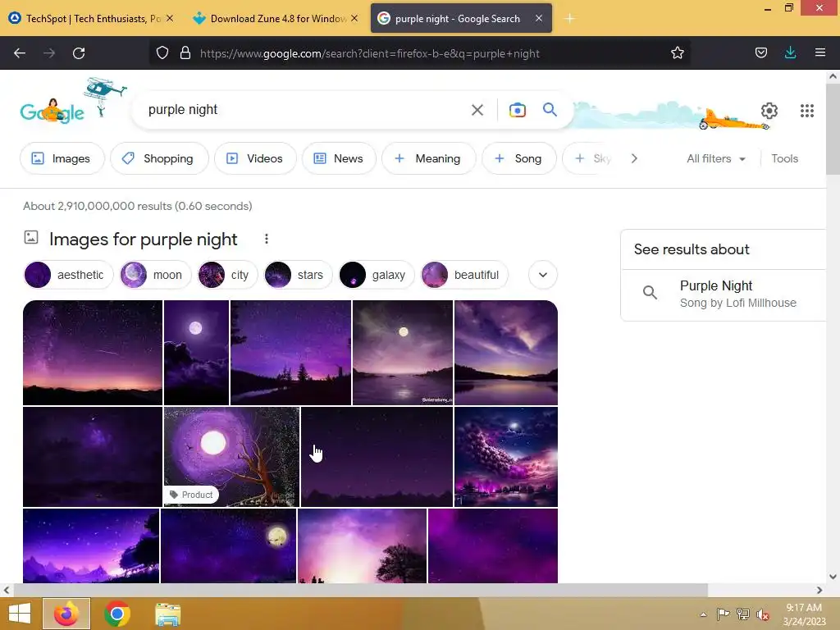Open Google quick settings gear
Screen dimensions: 840x630
coord(769,111)
